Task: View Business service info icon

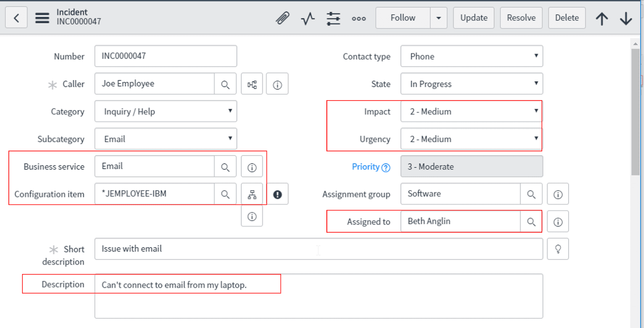Action: click(252, 167)
